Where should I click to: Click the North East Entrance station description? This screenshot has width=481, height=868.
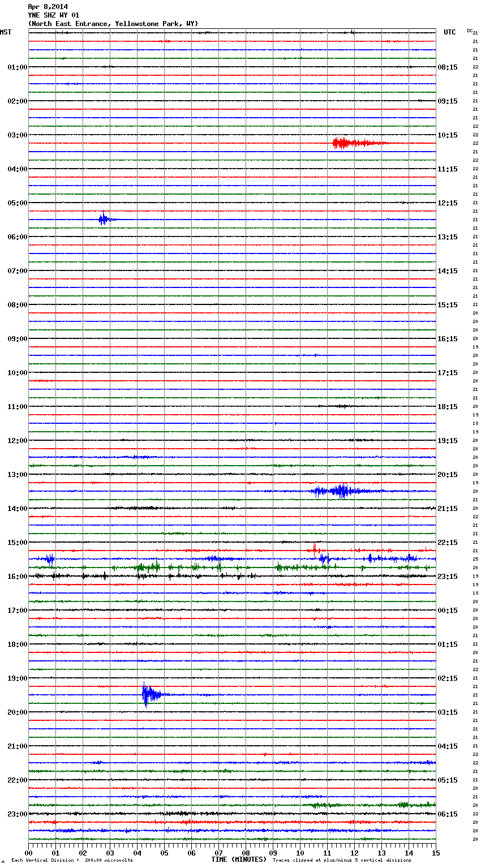click(113, 24)
